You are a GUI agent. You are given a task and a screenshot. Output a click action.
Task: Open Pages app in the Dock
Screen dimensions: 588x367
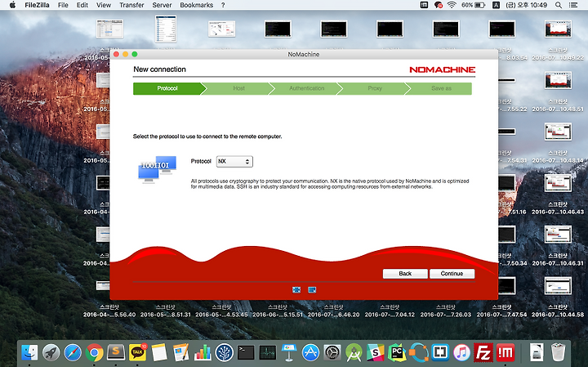181,353
